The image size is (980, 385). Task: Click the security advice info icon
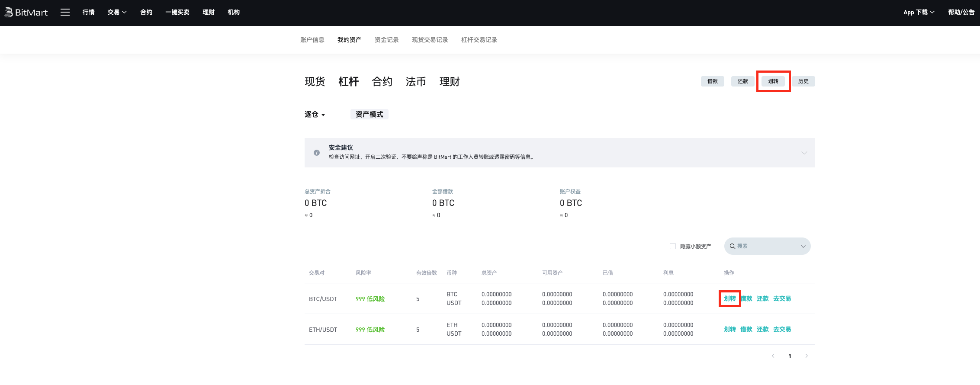pyautogui.click(x=317, y=153)
